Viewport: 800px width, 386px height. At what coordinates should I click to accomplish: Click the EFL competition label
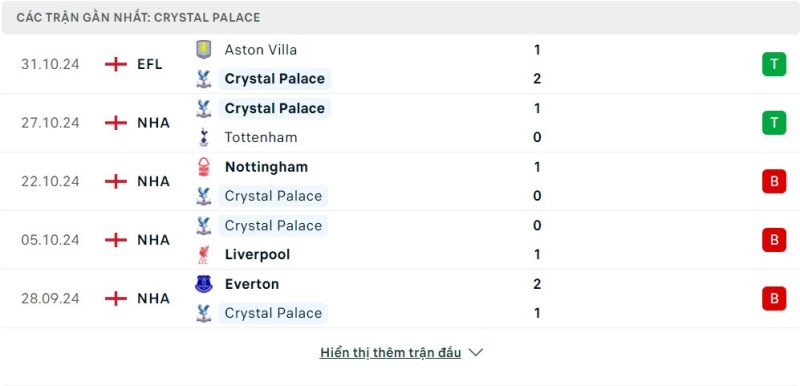coord(149,64)
